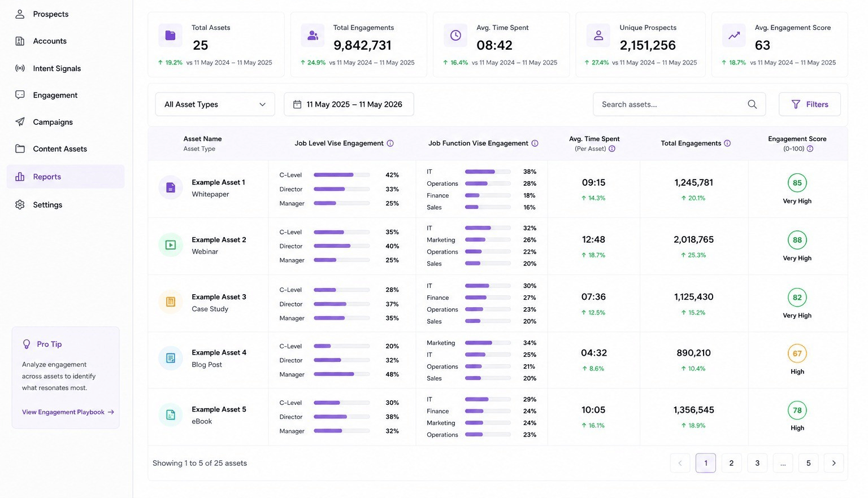The image size is (868, 498).
Task: Go to next page arrow
Action: tap(834, 463)
